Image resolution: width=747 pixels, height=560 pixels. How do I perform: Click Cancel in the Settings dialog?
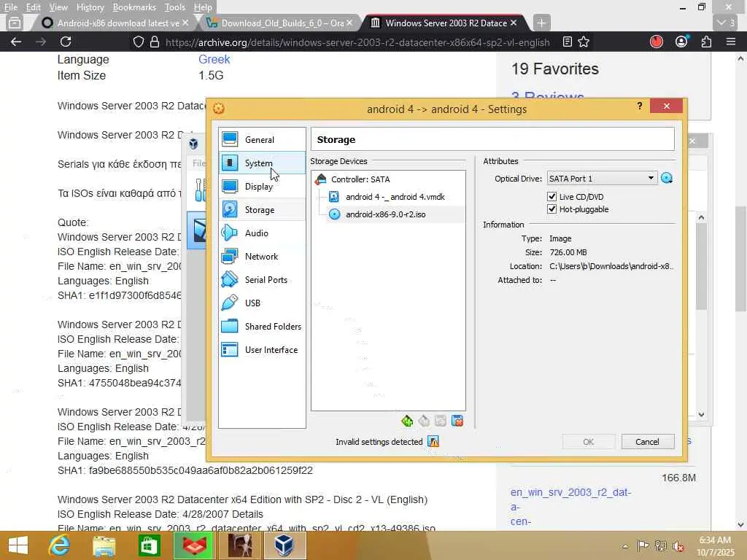648,442
